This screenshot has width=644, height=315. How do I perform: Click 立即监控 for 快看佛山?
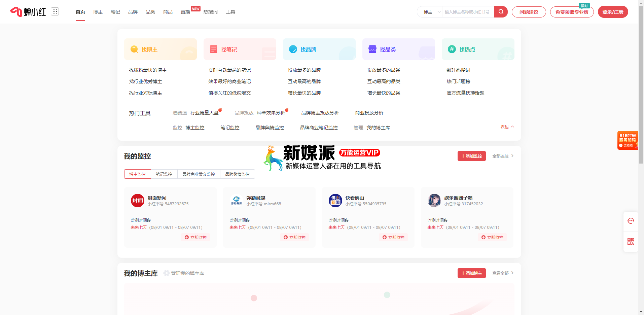pos(393,237)
